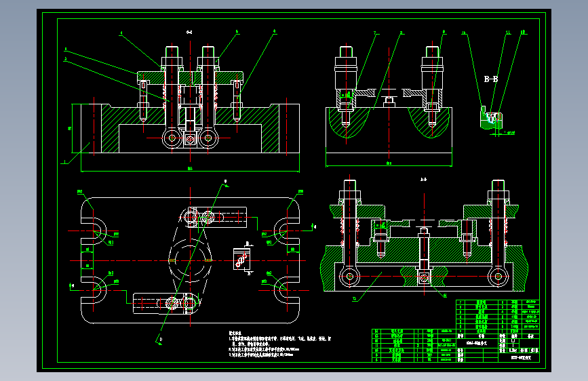Image resolution: width=588 pixels, height=381 pixels.
Task: Click the "B-B" section view label
Action: coord(490,79)
